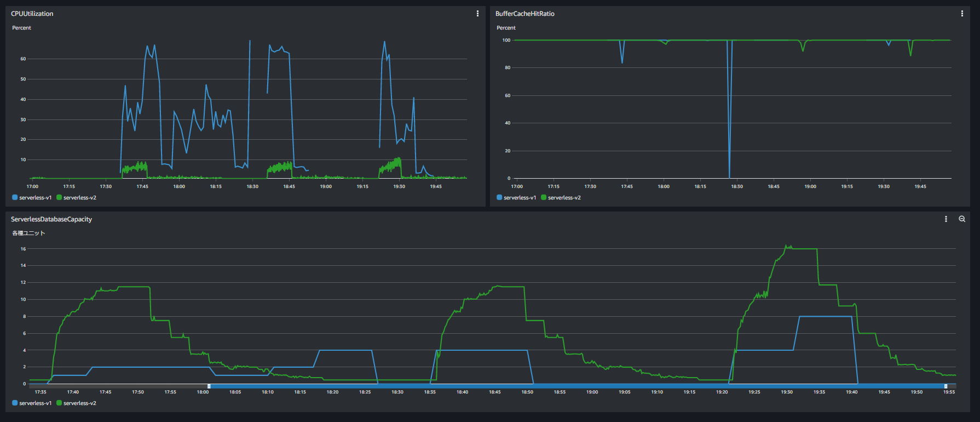
Task: Click left handle of the time range slider
Action: point(209,386)
